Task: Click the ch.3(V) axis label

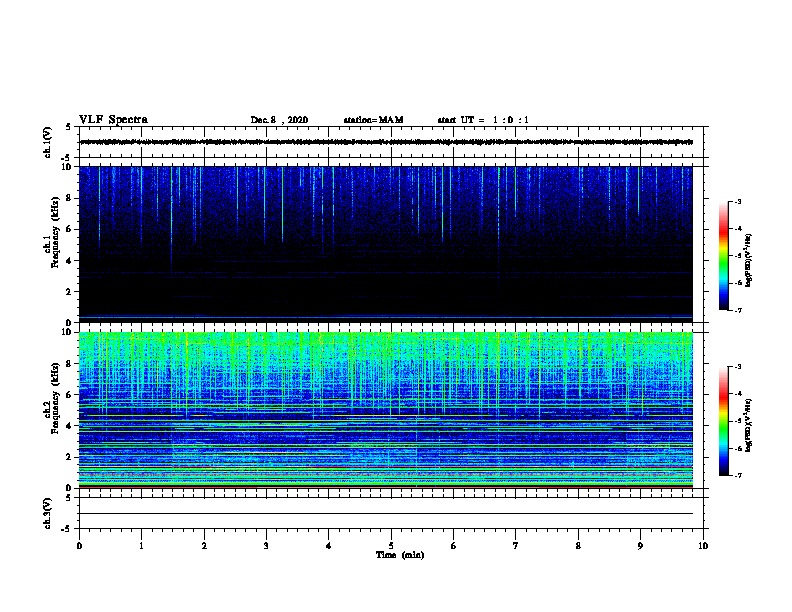Action: [47, 513]
